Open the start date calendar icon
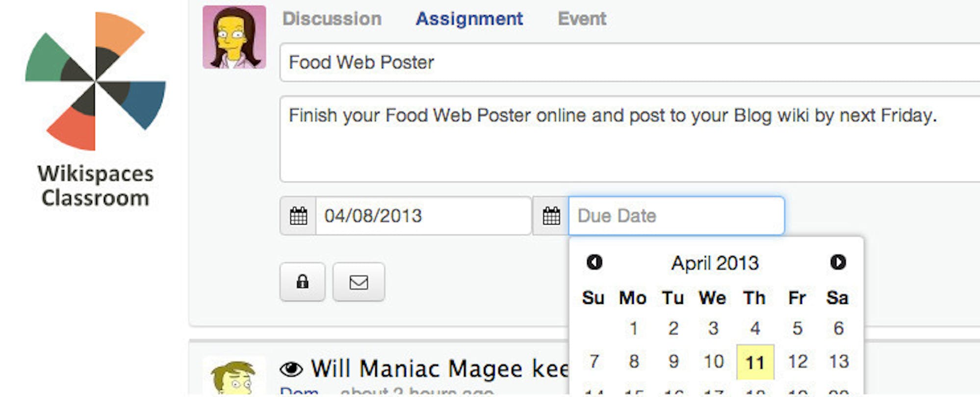The width and height of the screenshot is (980, 397). click(x=298, y=216)
